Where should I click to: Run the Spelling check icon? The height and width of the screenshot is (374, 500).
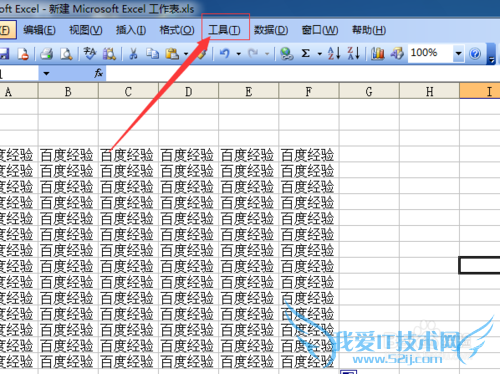pyautogui.click(x=89, y=54)
